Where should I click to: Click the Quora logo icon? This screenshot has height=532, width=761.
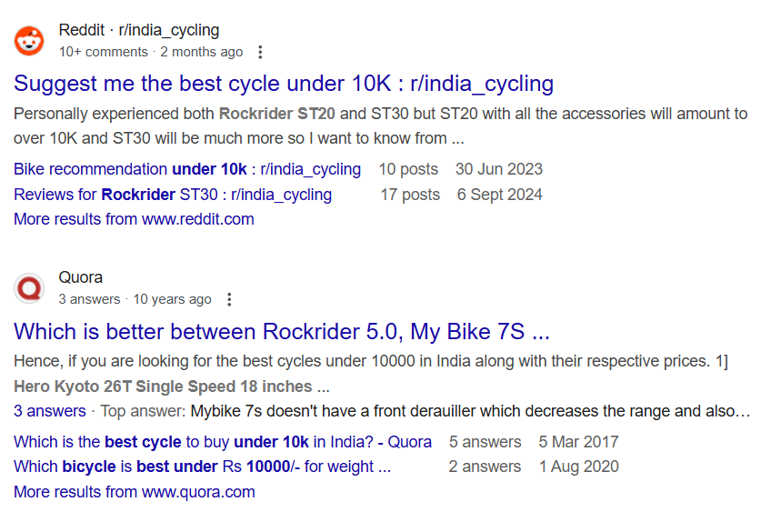[29, 288]
